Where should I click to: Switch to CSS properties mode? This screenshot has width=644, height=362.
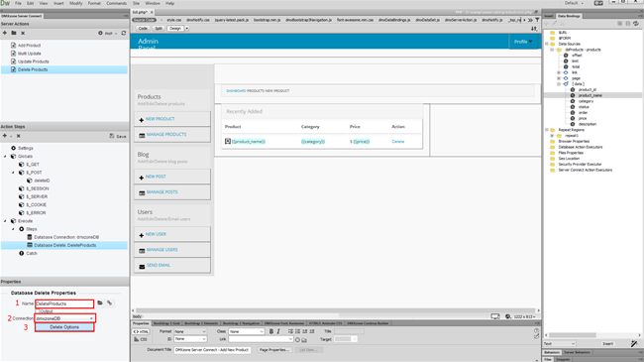[141, 339]
